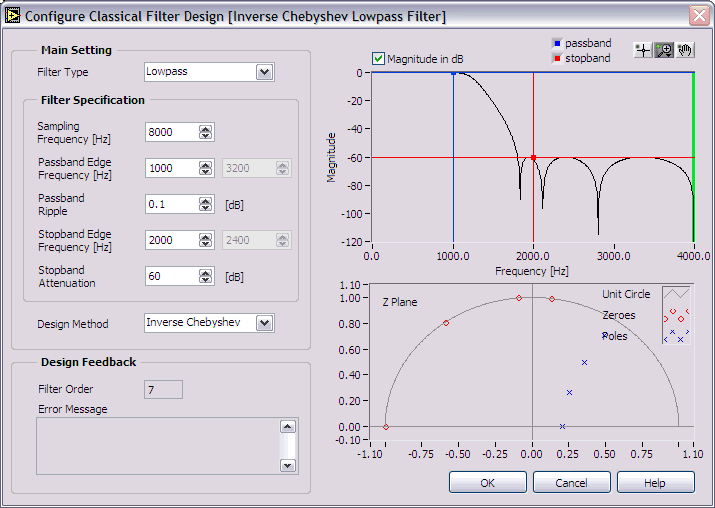This screenshot has width=715, height=508.
Task: Click the blue passband legend marker
Action: point(556,43)
